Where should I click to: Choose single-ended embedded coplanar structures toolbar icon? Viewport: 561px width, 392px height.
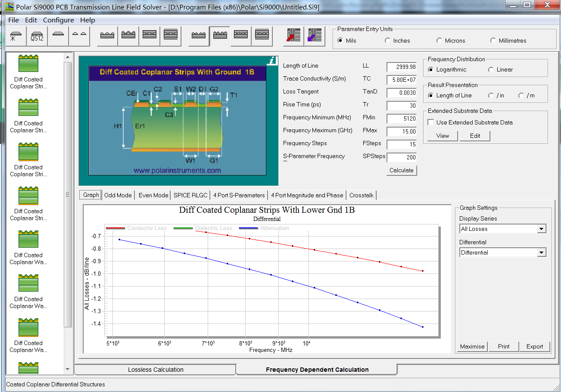tap(150, 36)
